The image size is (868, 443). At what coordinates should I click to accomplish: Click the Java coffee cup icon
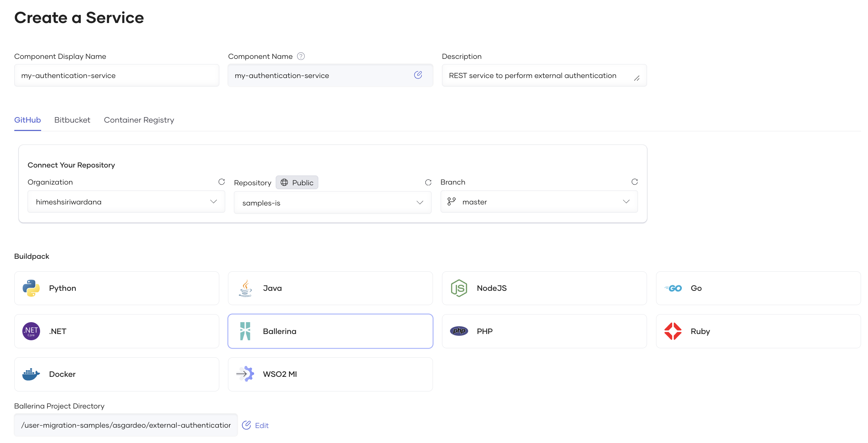245,288
